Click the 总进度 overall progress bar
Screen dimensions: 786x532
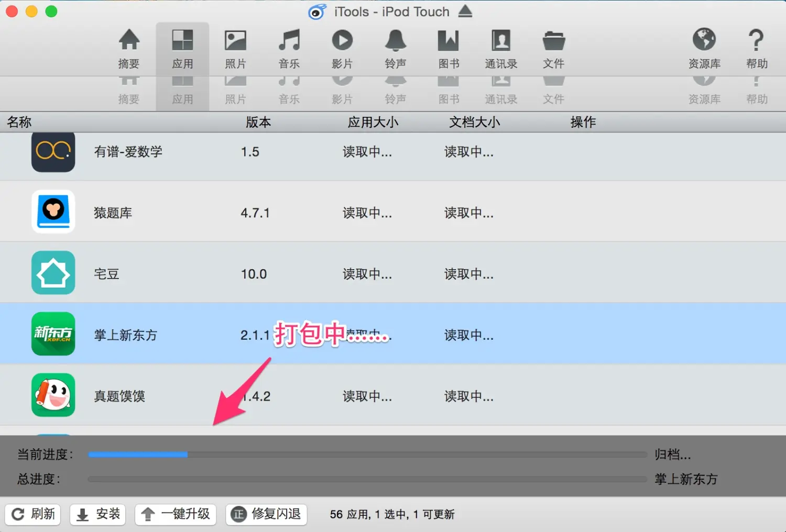368,479
